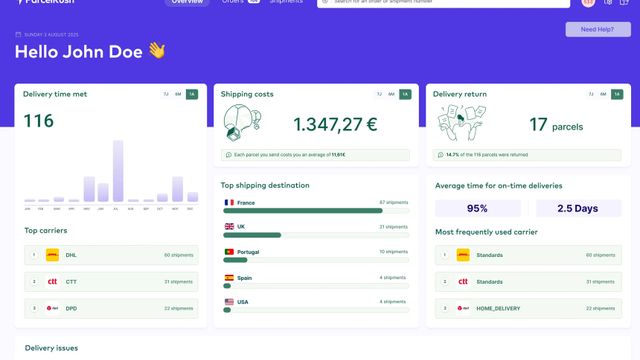
Task: Click the France flag icon
Action: click(x=229, y=202)
